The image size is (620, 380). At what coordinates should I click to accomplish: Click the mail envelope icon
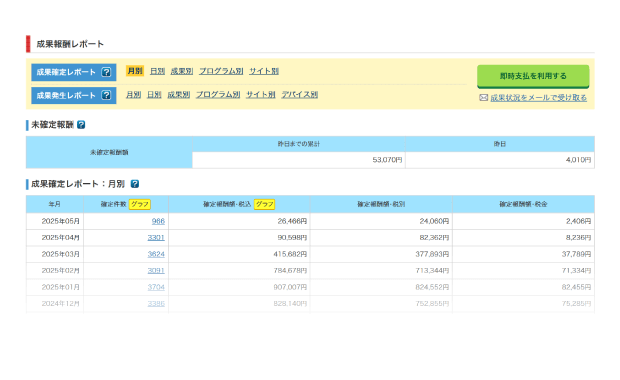click(x=483, y=98)
